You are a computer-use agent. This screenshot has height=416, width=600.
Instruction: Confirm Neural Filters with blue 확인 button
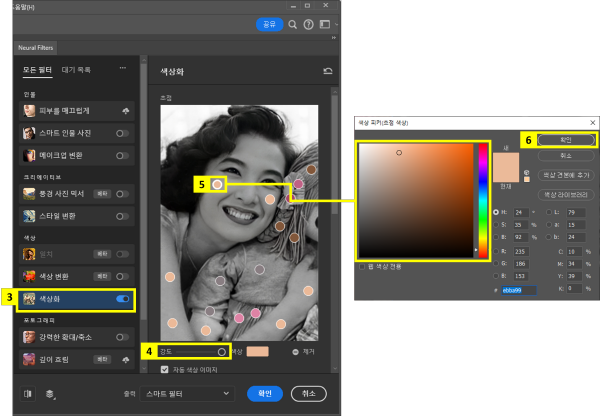[x=265, y=394]
